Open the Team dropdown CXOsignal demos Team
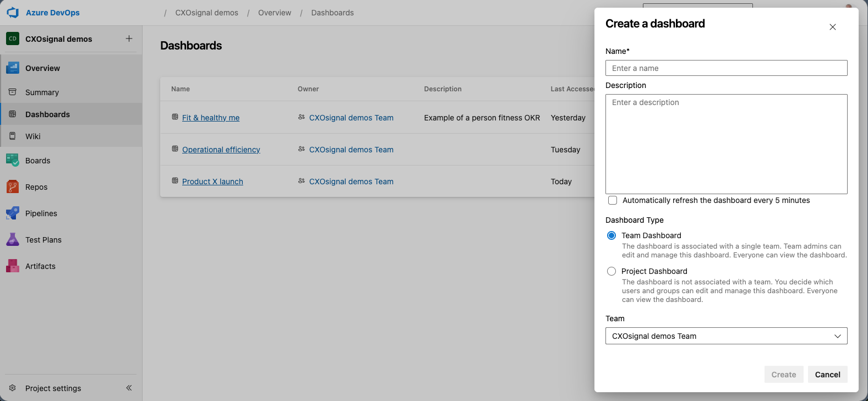 (727, 336)
